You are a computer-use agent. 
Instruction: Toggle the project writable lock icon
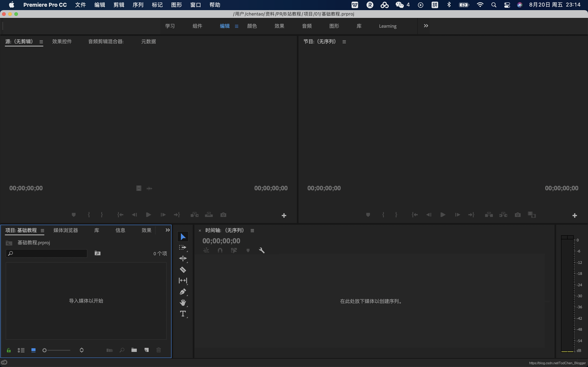pyautogui.click(x=9, y=350)
